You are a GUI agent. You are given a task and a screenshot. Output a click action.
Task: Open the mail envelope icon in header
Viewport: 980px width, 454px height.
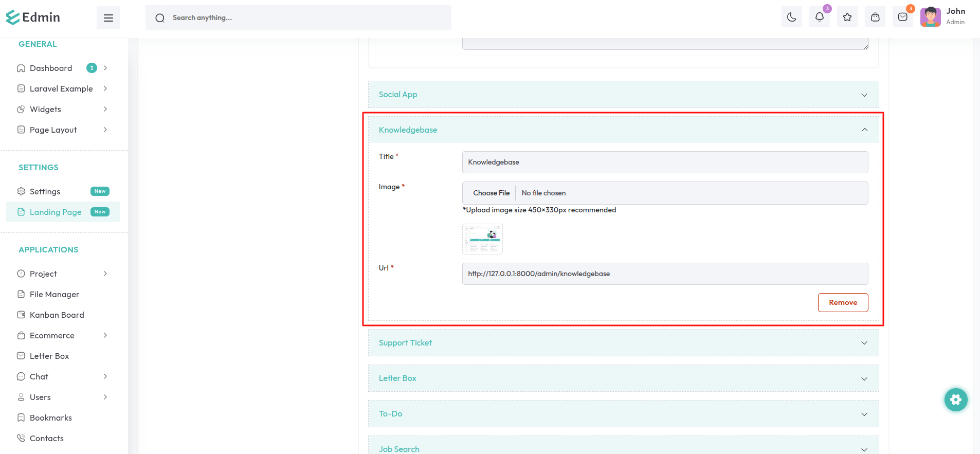click(x=902, y=17)
